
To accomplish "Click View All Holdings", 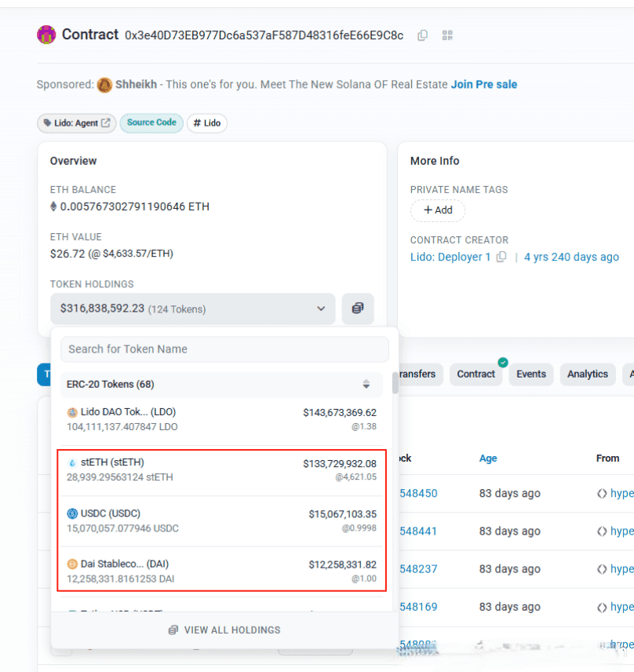I will 224,630.
